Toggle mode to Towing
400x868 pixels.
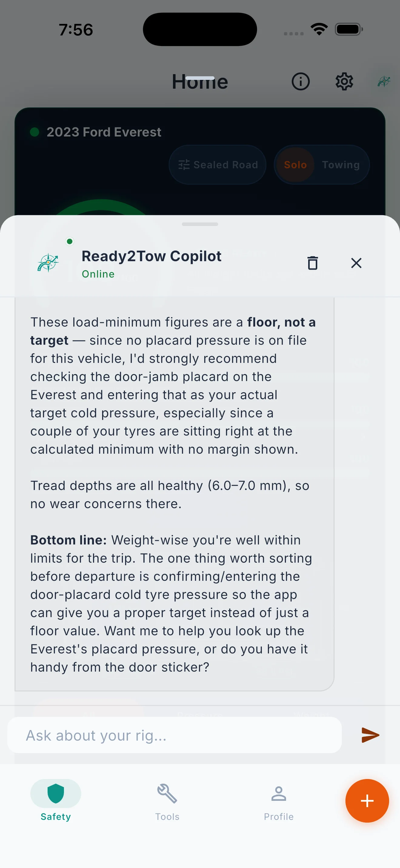(341, 164)
